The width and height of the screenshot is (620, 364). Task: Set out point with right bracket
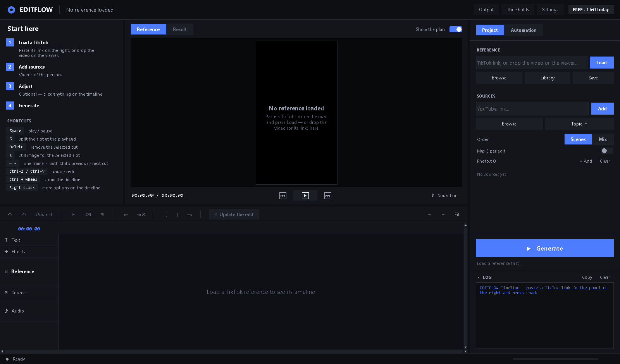click(x=177, y=215)
